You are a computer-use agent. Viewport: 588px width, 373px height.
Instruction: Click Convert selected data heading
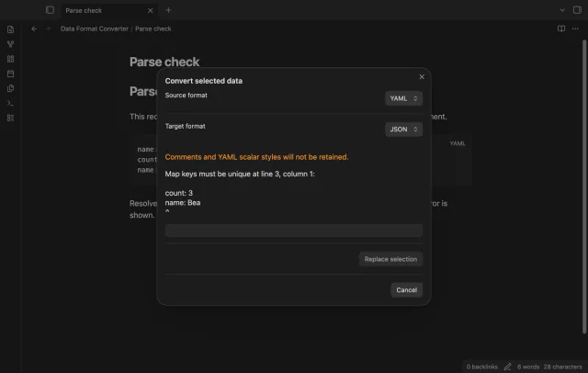[204, 81]
